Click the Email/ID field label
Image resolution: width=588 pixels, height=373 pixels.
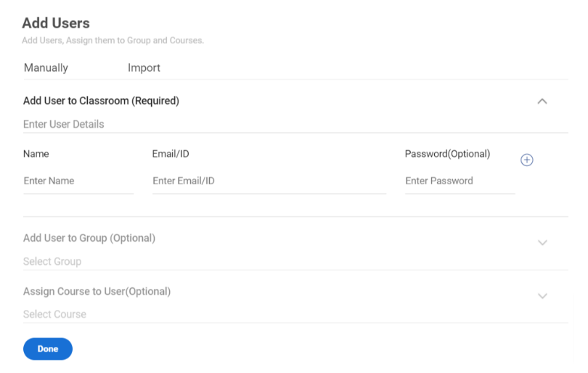click(x=171, y=154)
